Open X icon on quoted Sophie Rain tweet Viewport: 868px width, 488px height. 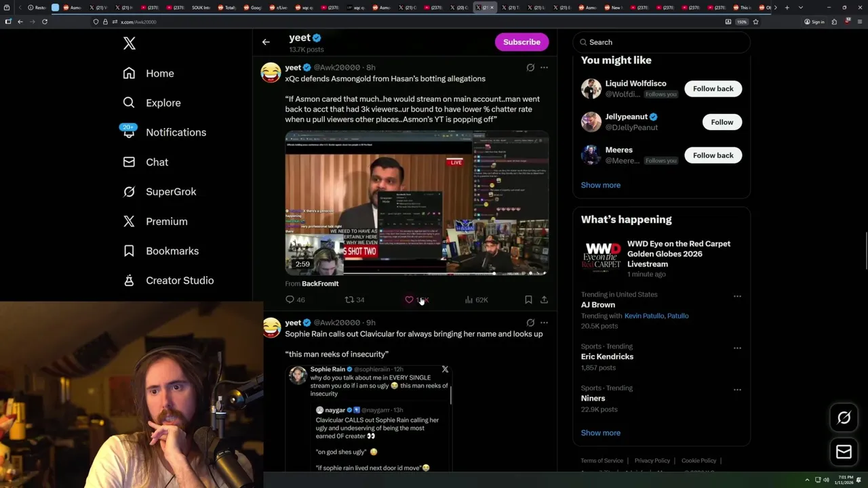[x=445, y=369]
